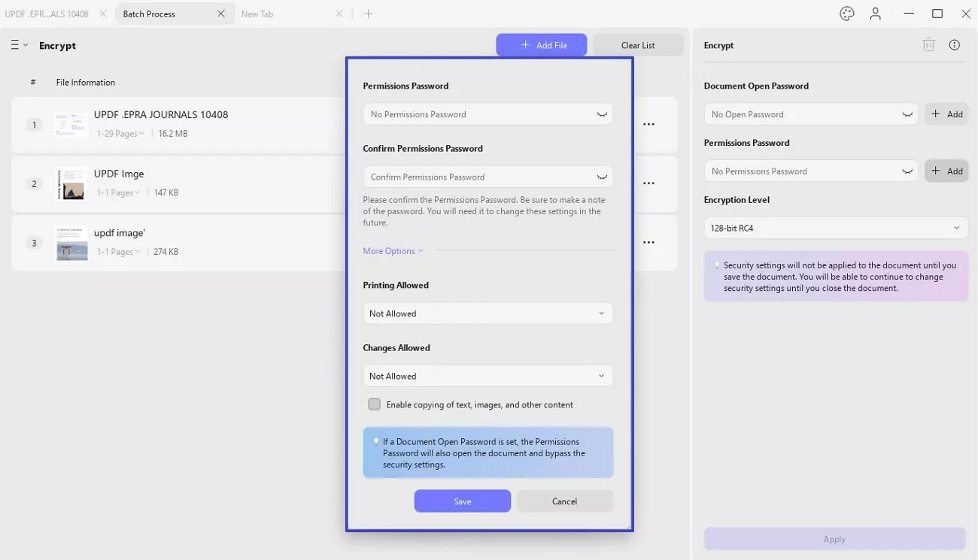
Task: Enable copying of text, images, and other content
Action: tap(374, 404)
